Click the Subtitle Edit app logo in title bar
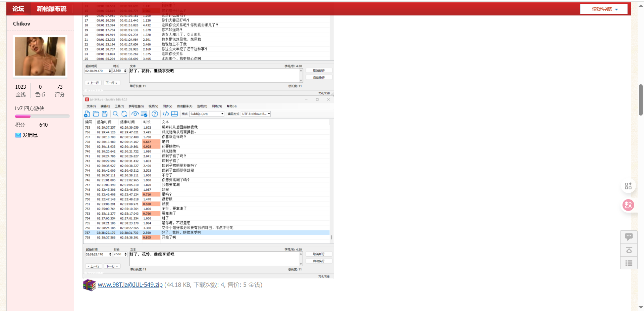Screen dimensions: 644x311 [87, 99]
